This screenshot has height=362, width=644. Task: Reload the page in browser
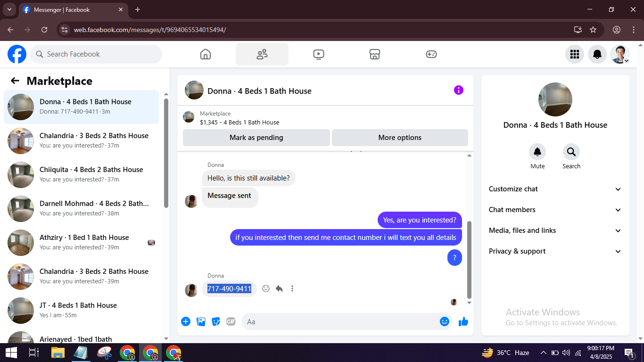tap(44, 30)
